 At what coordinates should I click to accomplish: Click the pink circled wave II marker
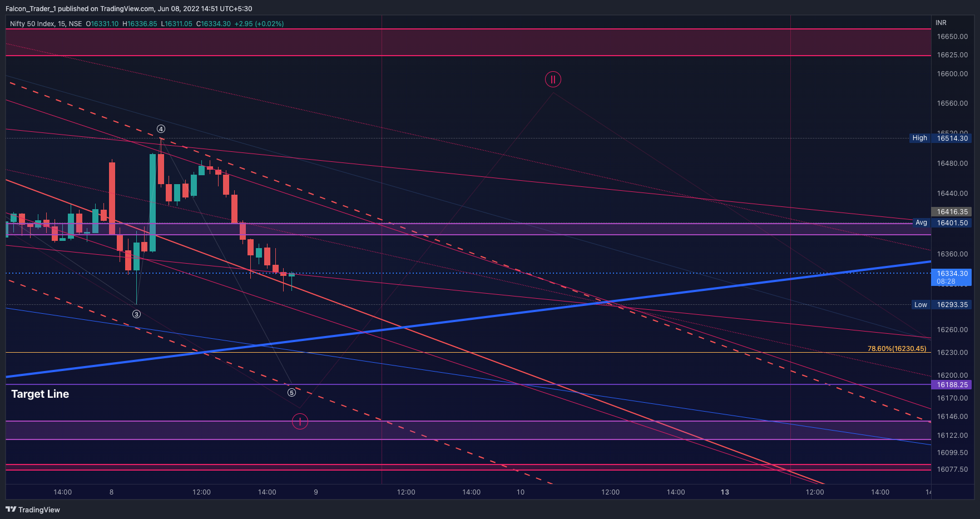[553, 80]
